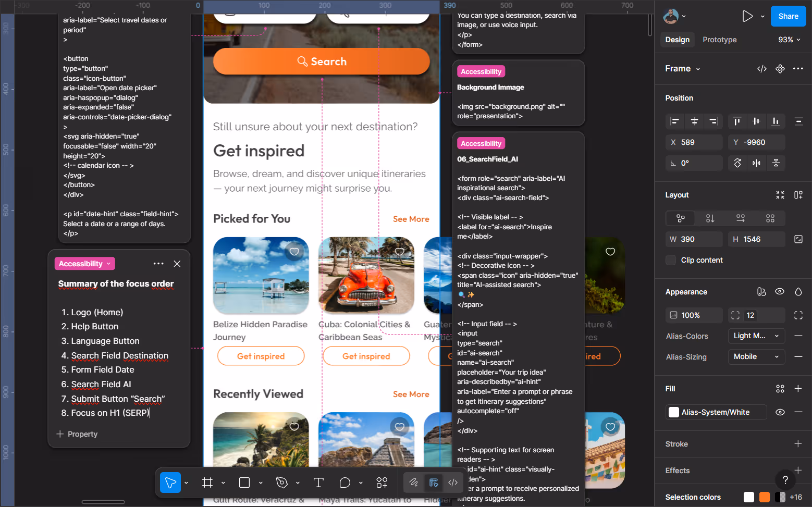The height and width of the screenshot is (507, 812).
Task: Click See More beside Recently Viewed
Action: [411, 394]
